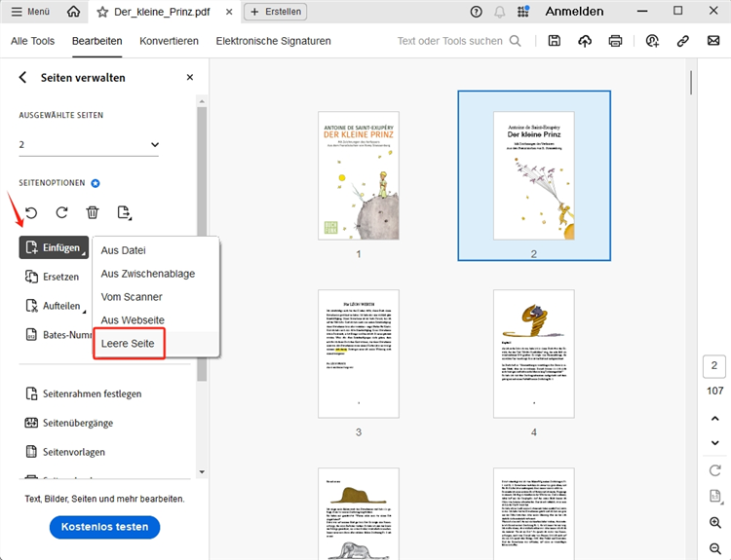This screenshot has width=731, height=560.
Task: Open Seitenrahmen festlegen
Action: pyautogui.click(x=83, y=394)
